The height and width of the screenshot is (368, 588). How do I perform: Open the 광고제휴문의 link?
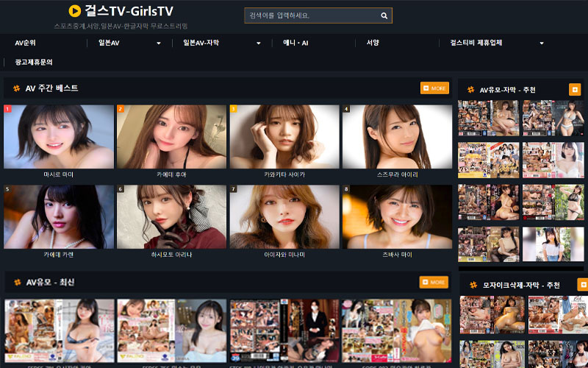tap(34, 63)
